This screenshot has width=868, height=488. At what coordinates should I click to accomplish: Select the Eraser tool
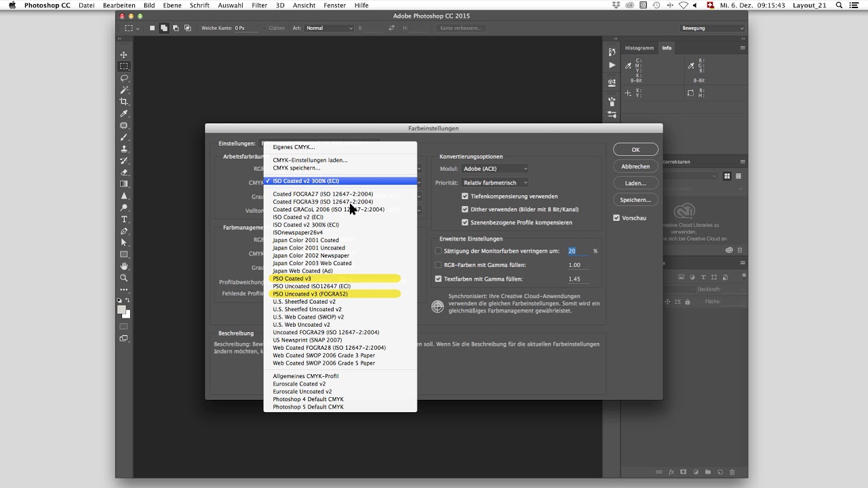point(124,172)
